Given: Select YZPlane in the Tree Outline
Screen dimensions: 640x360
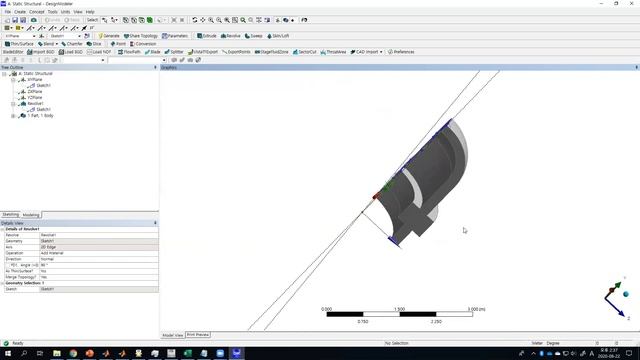Looking at the screenshot, I should [x=35, y=98].
